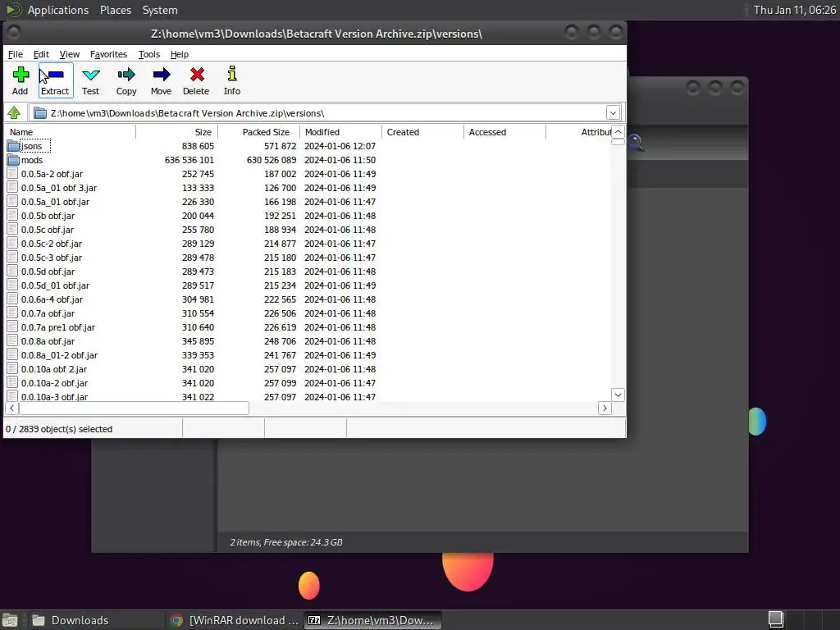Click the vertical scrollbar down arrow
This screenshot has height=630, width=840.
(x=618, y=395)
